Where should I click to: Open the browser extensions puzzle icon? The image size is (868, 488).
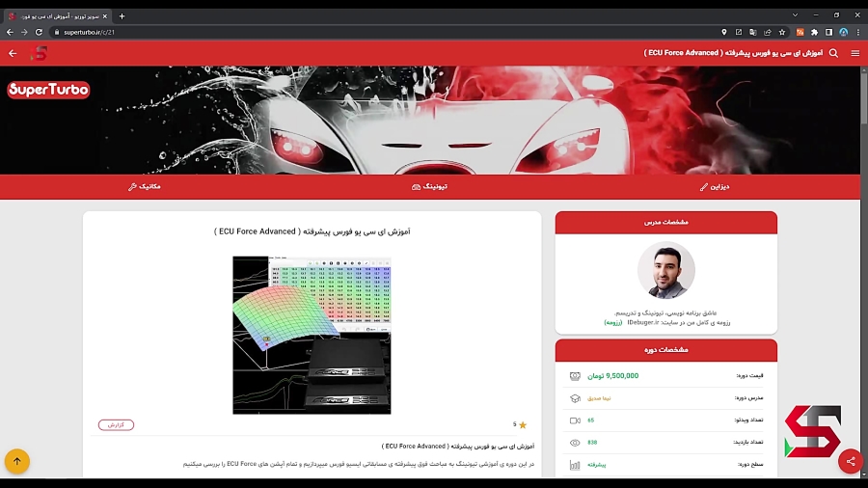(x=814, y=32)
